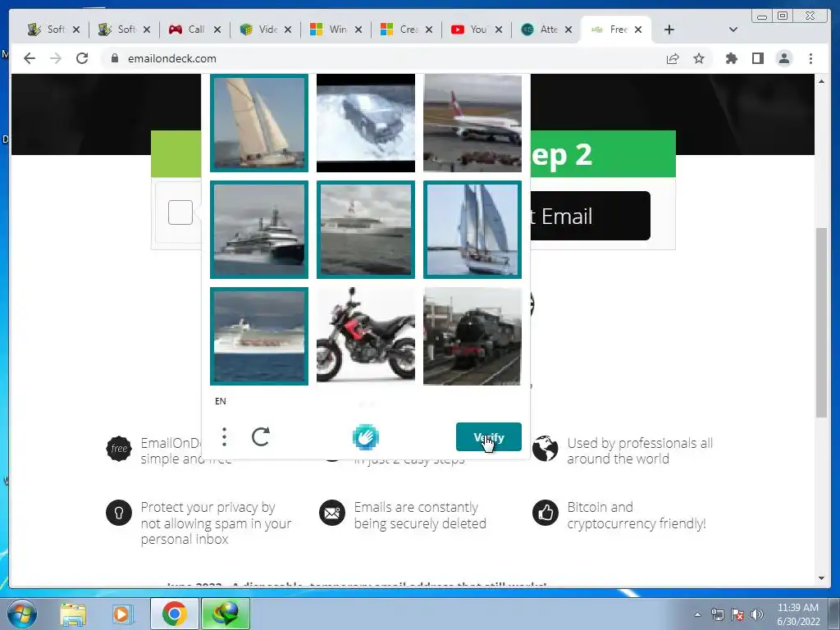
Task: Launch Windows Media Player from the taskbar
Action: click(x=121, y=614)
